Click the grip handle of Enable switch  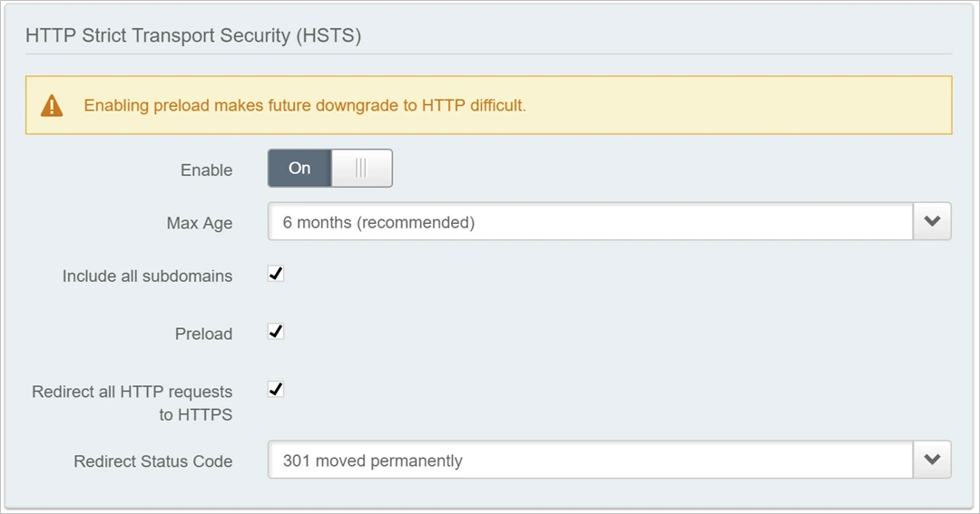pyautogui.click(x=361, y=169)
